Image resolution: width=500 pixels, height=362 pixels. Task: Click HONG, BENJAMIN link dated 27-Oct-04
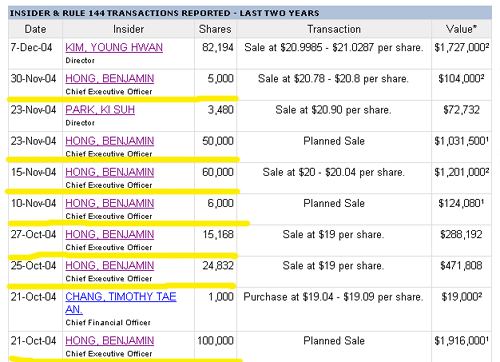coord(110,234)
